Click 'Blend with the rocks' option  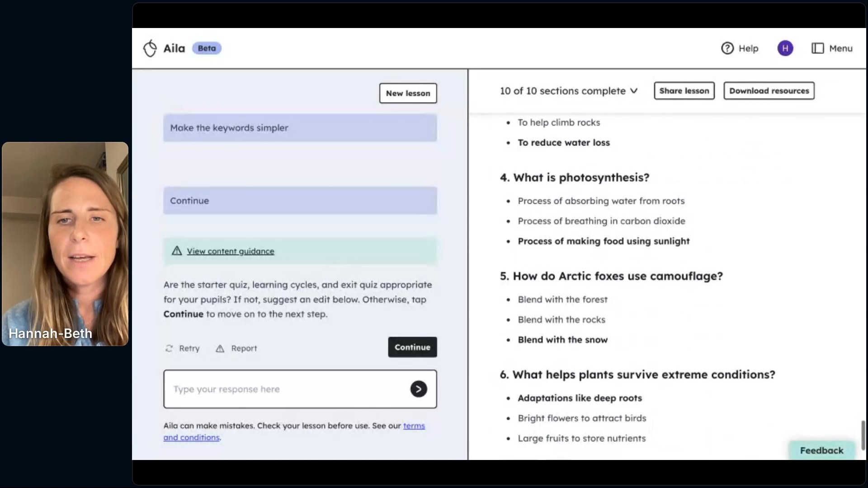coord(561,320)
